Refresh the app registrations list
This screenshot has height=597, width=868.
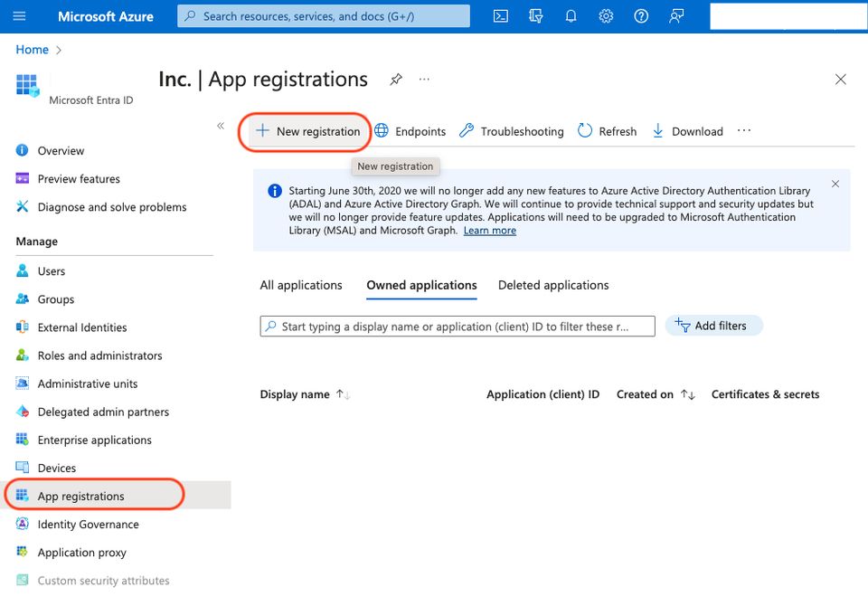click(x=607, y=131)
